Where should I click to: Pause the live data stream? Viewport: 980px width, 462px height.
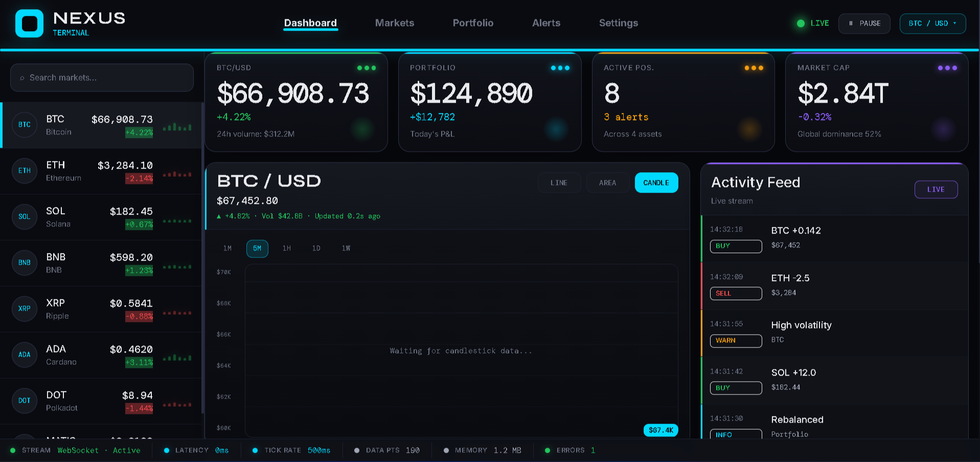click(x=864, y=24)
